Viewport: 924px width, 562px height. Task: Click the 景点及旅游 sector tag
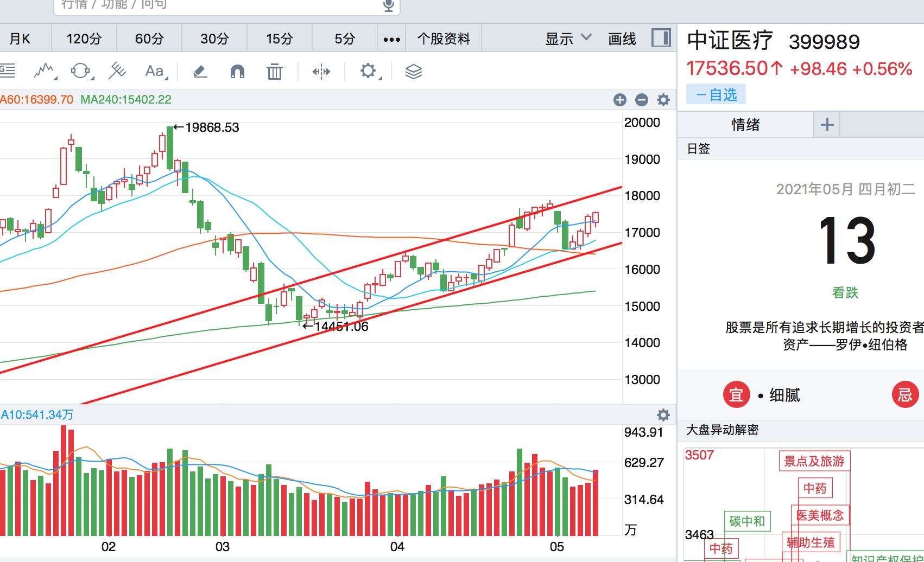point(814,461)
